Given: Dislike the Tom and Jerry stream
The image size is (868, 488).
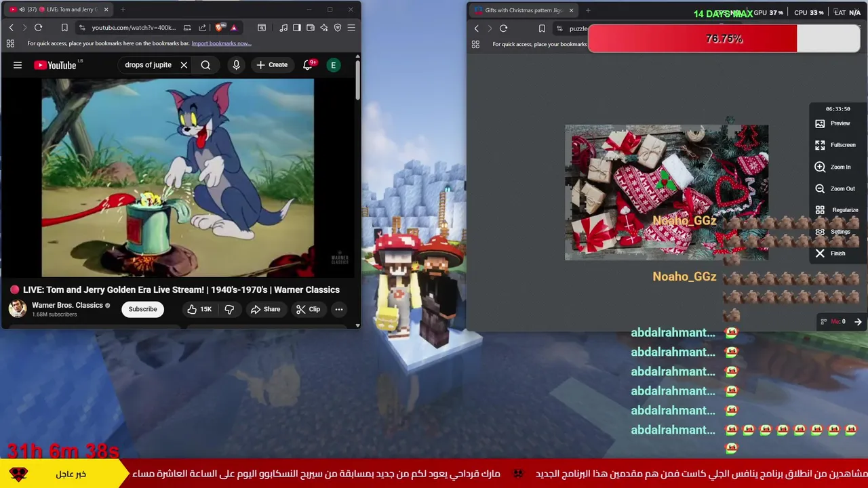Looking at the screenshot, I should 229,309.
